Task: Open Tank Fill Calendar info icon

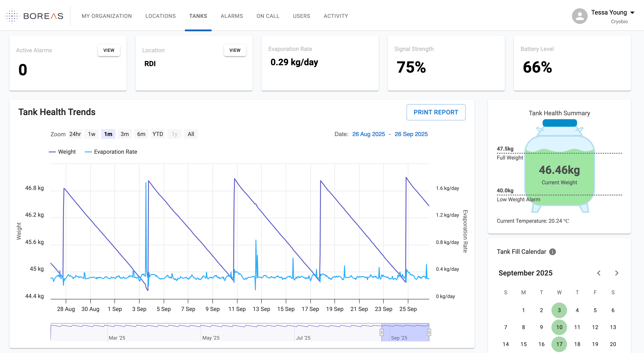Action: tap(553, 252)
